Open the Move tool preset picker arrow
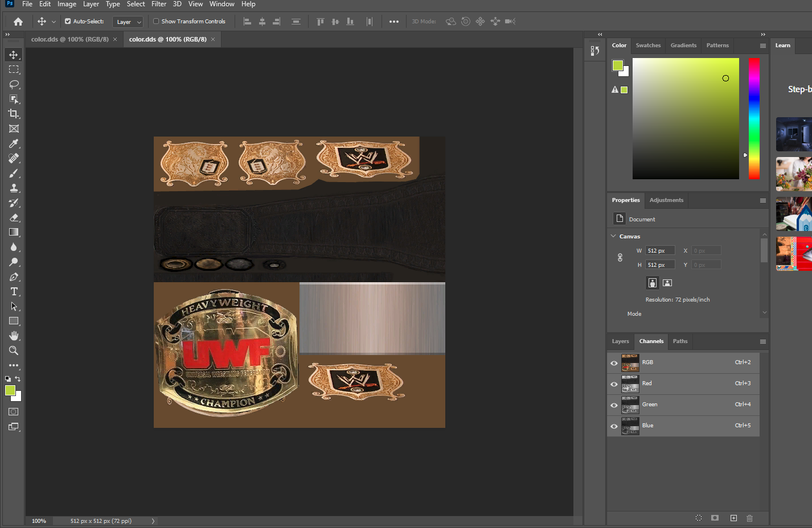 tap(54, 22)
